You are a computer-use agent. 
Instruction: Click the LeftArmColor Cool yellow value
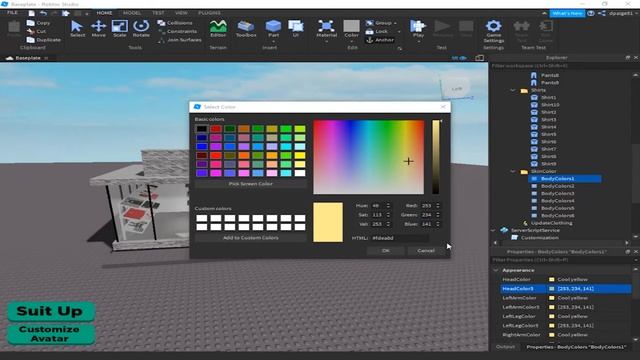[x=573, y=298]
